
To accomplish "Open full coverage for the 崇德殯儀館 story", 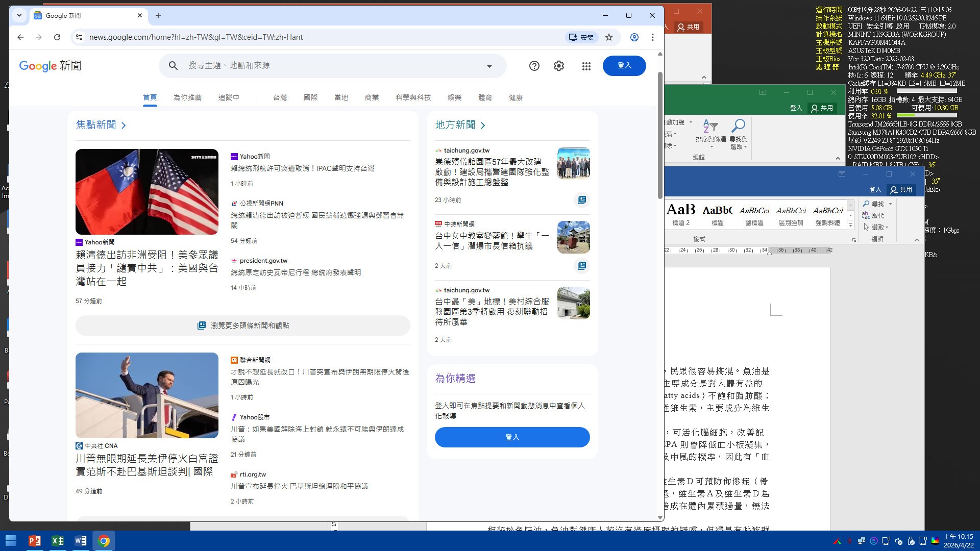I will pyautogui.click(x=581, y=200).
